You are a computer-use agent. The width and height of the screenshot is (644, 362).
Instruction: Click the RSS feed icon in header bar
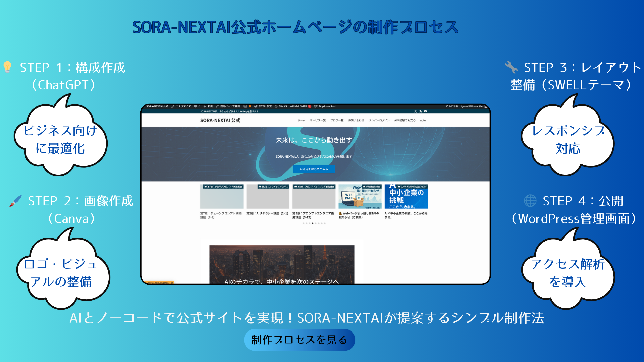click(x=420, y=111)
